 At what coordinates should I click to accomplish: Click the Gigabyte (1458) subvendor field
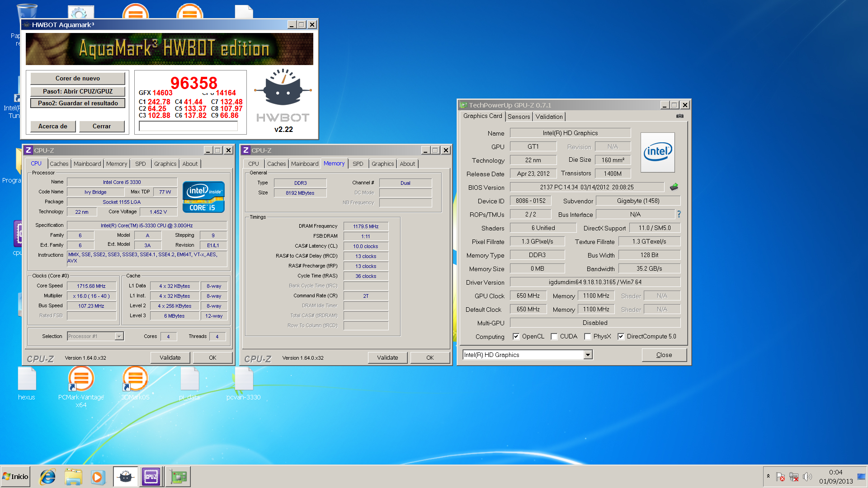tap(638, 201)
